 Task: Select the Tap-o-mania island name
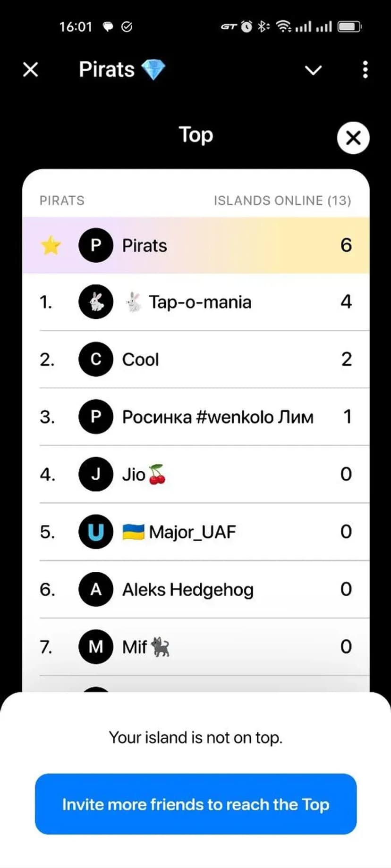tap(200, 302)
